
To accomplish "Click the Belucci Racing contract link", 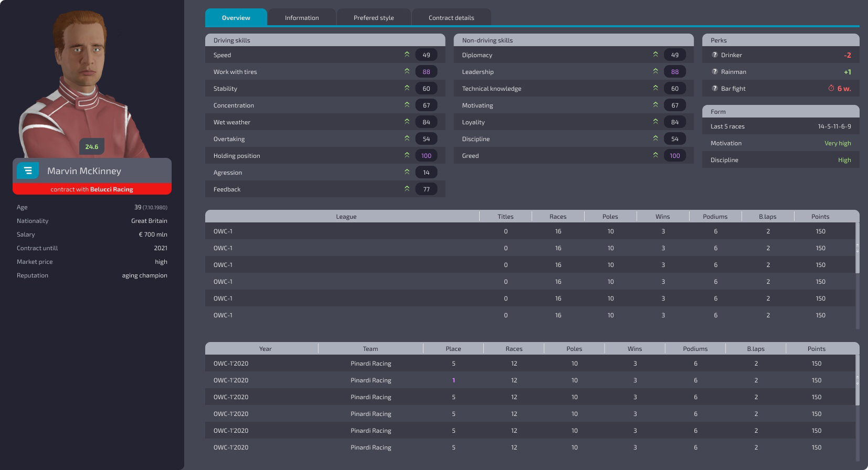I will pyautogui.click(x=111, y=189).
